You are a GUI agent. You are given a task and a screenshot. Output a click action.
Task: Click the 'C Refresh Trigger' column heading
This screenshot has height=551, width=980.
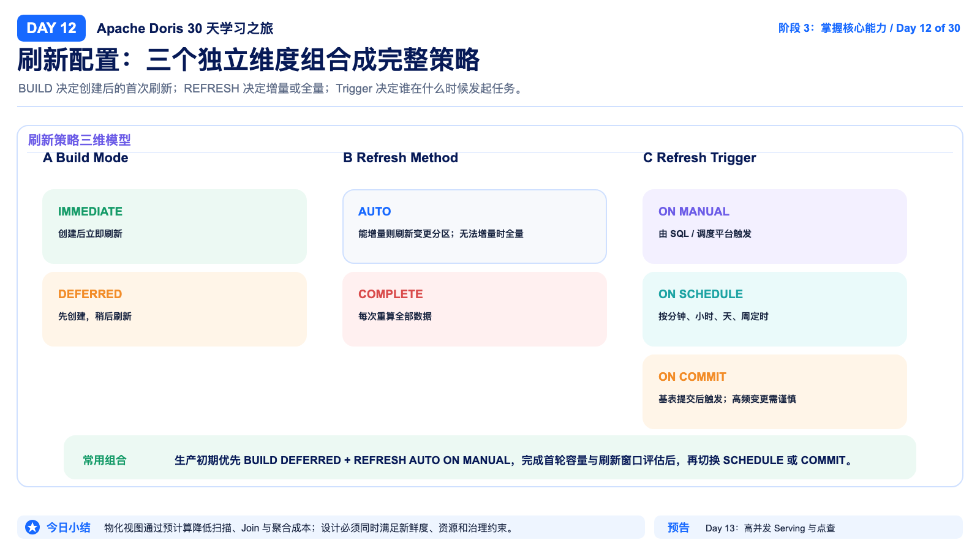click(x=699, y=158)
